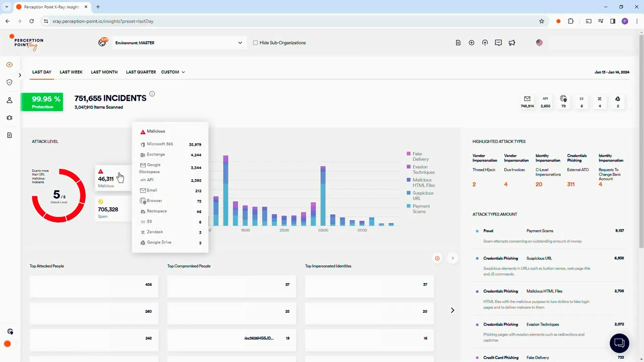
Task: Click C-Level Impersonations count 20
Action: pyautogui.click(x=539, y=184)
